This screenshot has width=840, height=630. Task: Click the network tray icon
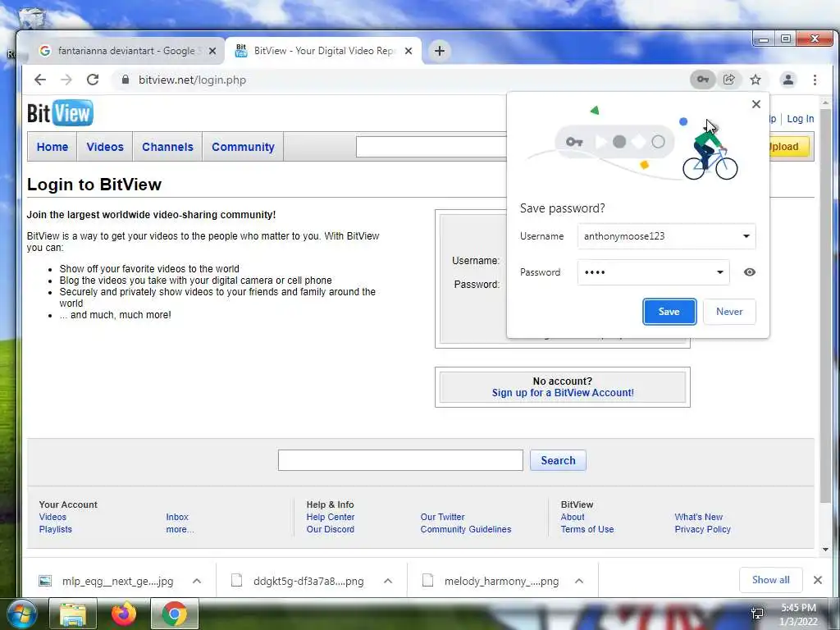[x=757, y=614]
